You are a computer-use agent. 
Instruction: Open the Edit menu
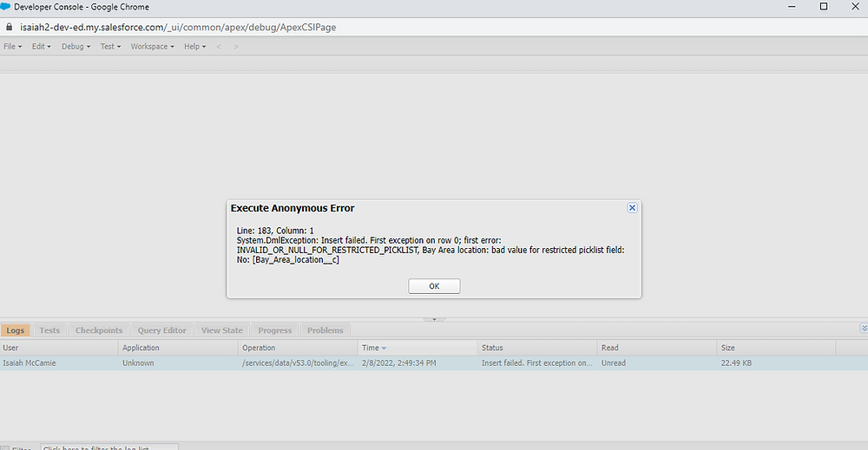41,47
